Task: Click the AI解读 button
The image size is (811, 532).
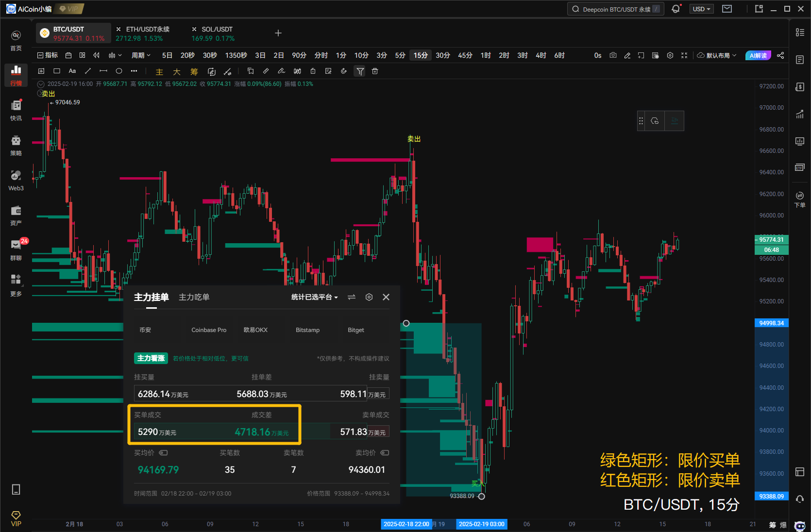Action: pos(758,55)
